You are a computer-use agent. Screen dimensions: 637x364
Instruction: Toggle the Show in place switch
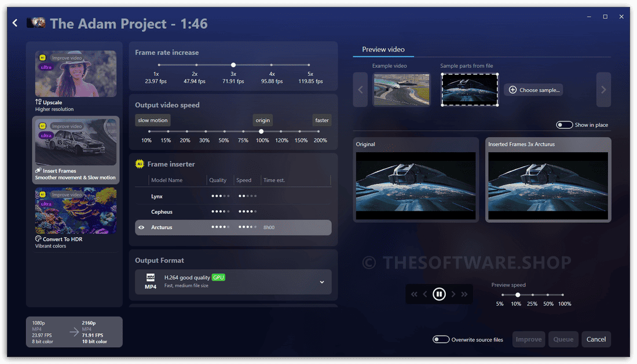click(564, 124)
